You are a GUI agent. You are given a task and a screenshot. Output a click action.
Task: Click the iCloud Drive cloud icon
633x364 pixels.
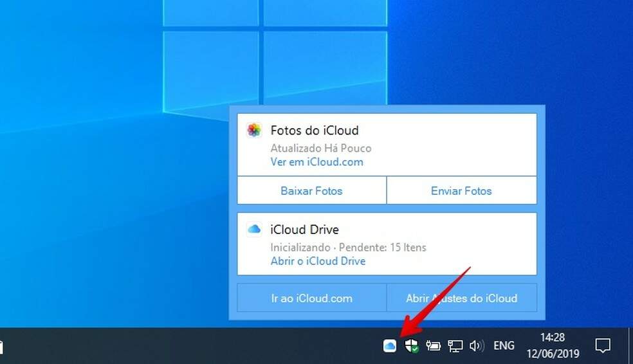click(x=254, y=229)
